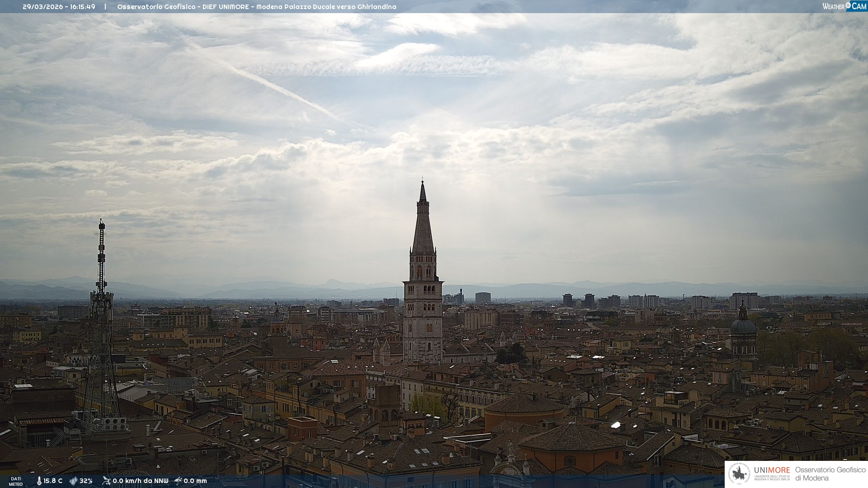Click the rain umbrella precipitation icon

click(178, 481)
